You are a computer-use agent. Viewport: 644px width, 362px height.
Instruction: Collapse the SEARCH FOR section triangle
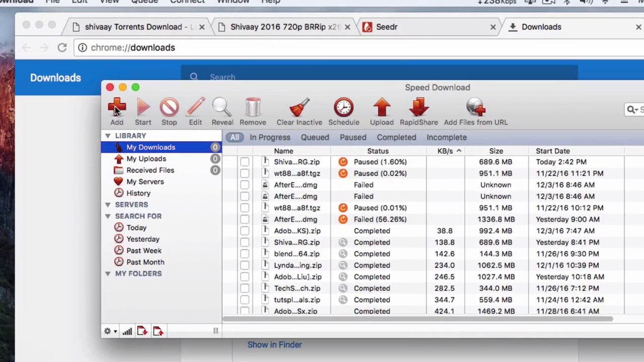tap(108, 216)
